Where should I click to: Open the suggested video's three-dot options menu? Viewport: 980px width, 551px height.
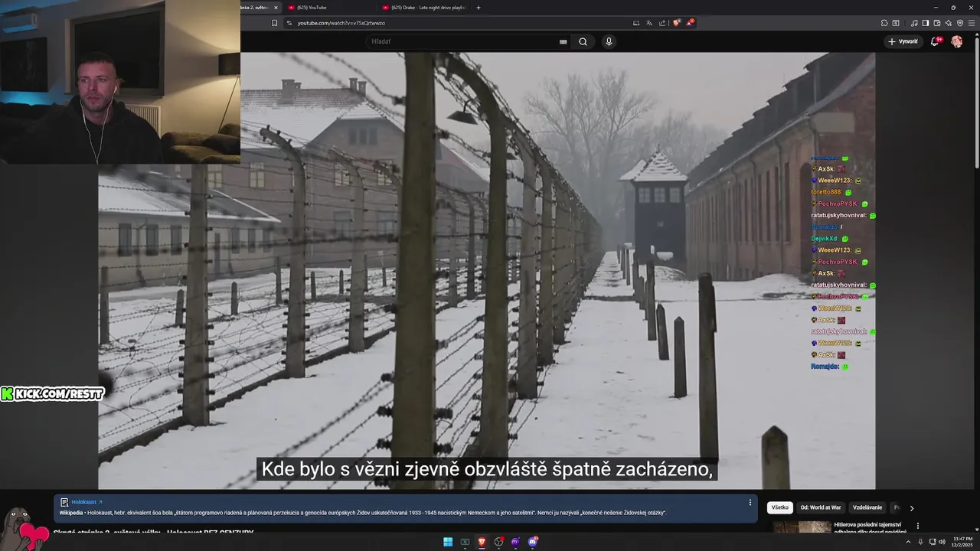[x=917, y=526]
